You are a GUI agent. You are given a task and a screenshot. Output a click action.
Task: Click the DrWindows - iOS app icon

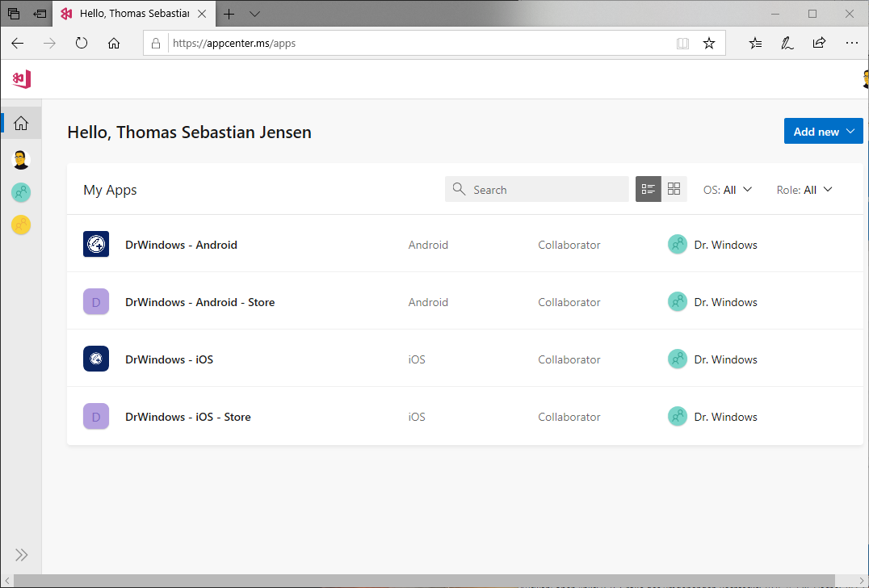click(96, 359)
